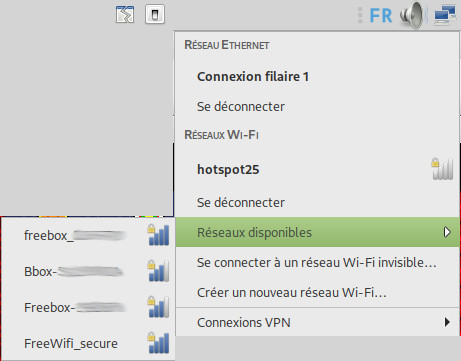Open the Connexions VPN entry
Screen dimensions: 461x361
317,322
